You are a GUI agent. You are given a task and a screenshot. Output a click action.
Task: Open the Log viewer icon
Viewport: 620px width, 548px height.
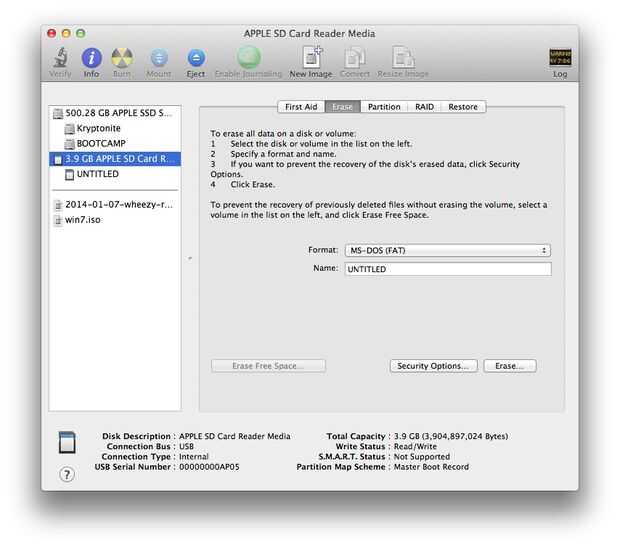[x=560, y=57]
